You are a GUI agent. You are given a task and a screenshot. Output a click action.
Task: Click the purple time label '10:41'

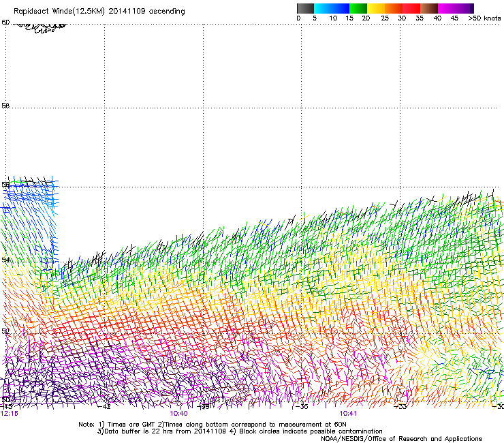348,414
